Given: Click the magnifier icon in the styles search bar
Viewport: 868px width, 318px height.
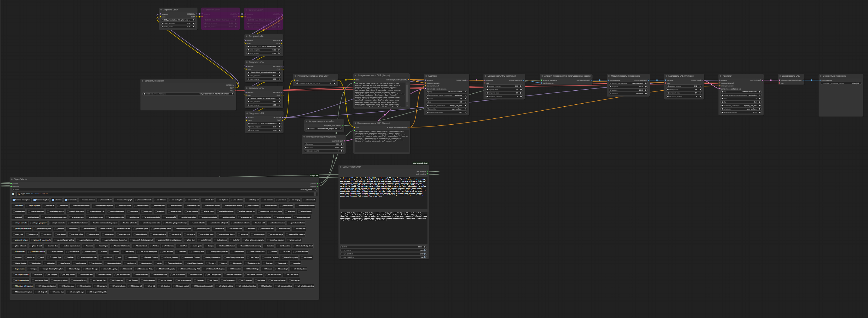Looking at the screenshot, I should tap(19, 194).
